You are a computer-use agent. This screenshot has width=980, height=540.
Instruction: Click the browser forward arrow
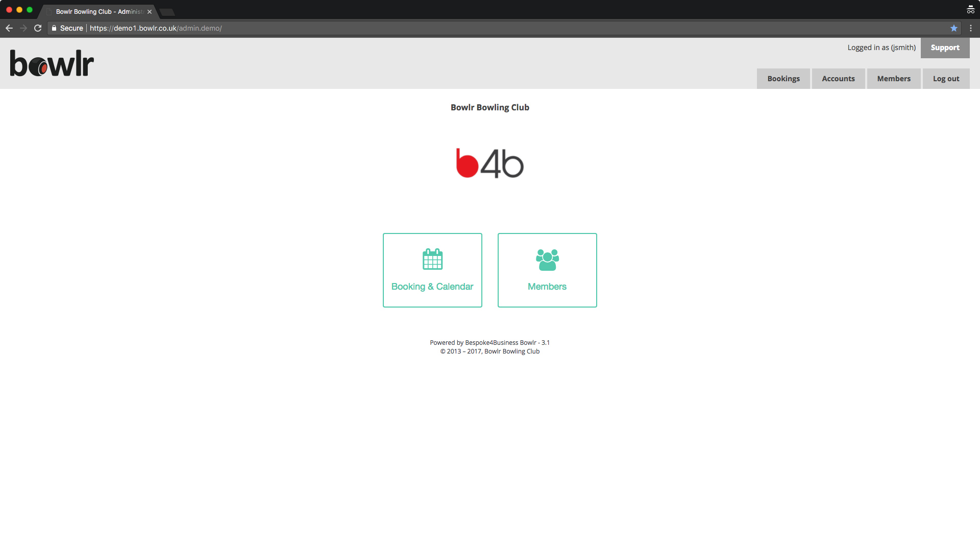[23, 28]
